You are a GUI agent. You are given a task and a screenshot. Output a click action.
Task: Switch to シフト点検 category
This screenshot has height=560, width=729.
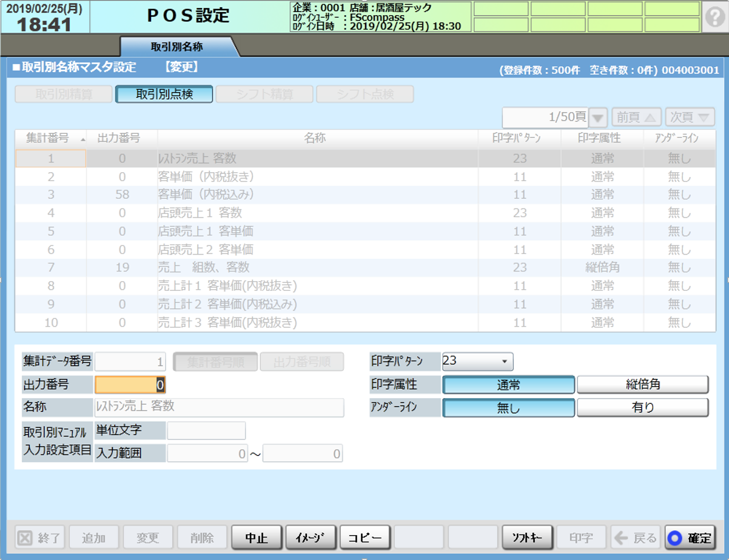click(365, 94)
